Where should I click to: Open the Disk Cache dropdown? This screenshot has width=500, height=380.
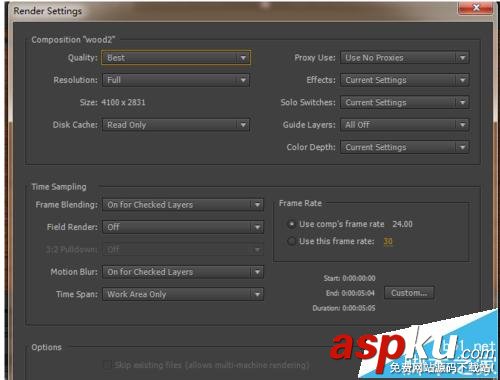tap(176, 125)
